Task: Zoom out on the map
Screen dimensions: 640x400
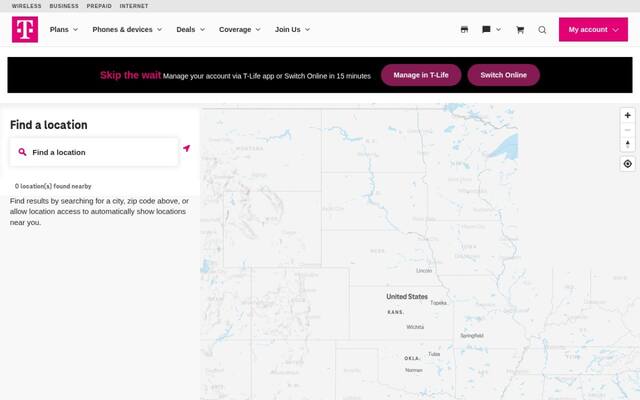Action: [627, 130]
